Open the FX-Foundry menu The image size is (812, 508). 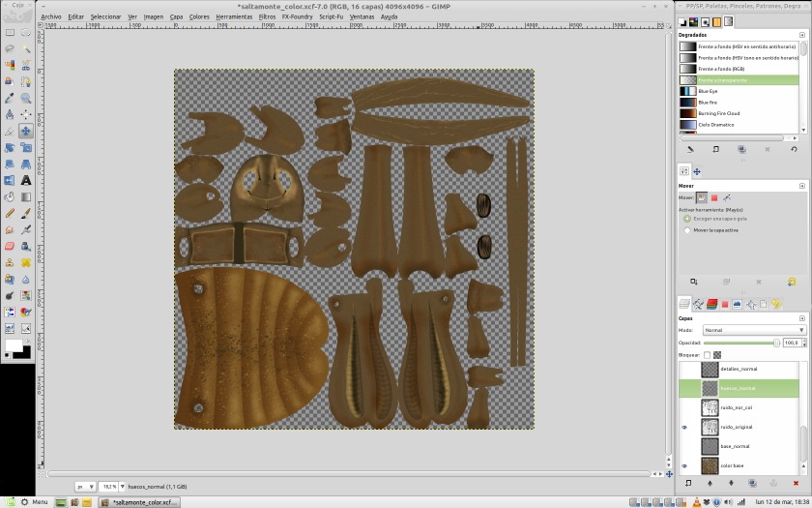[298, 16]
